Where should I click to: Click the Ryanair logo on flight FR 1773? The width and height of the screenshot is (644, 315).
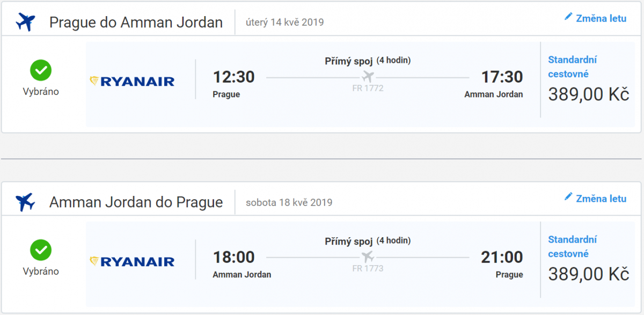[x=132, y=261]
